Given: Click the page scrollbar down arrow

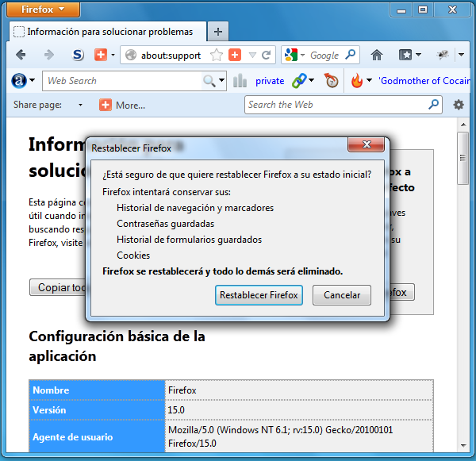Looking at the screenshot, I should point(463,446).
